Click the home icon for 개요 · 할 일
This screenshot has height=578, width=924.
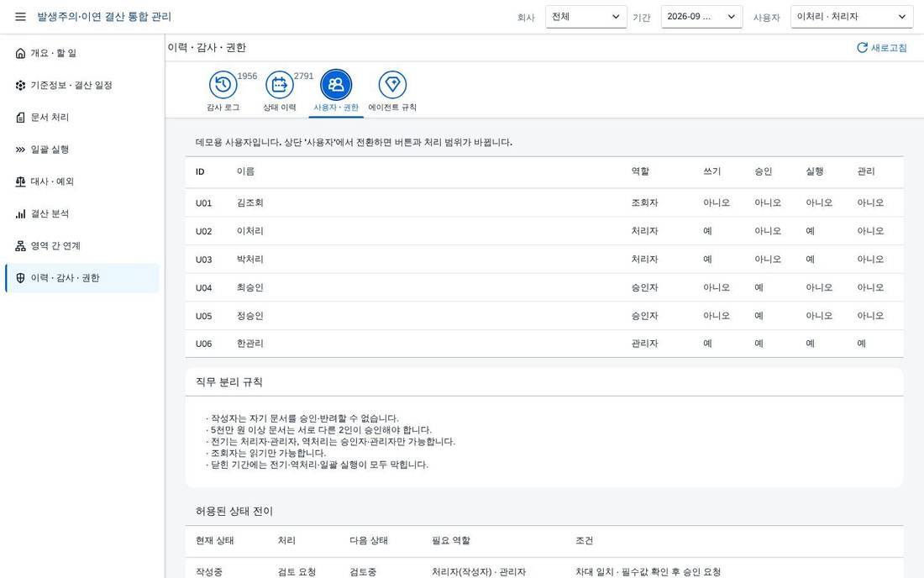click(x=20, y=53)
